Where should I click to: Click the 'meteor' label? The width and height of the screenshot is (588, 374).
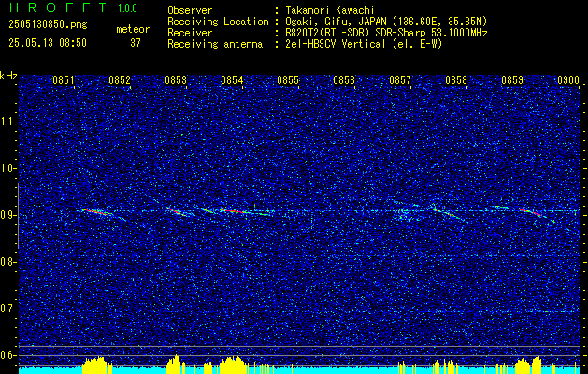click(x=133, y=29)
